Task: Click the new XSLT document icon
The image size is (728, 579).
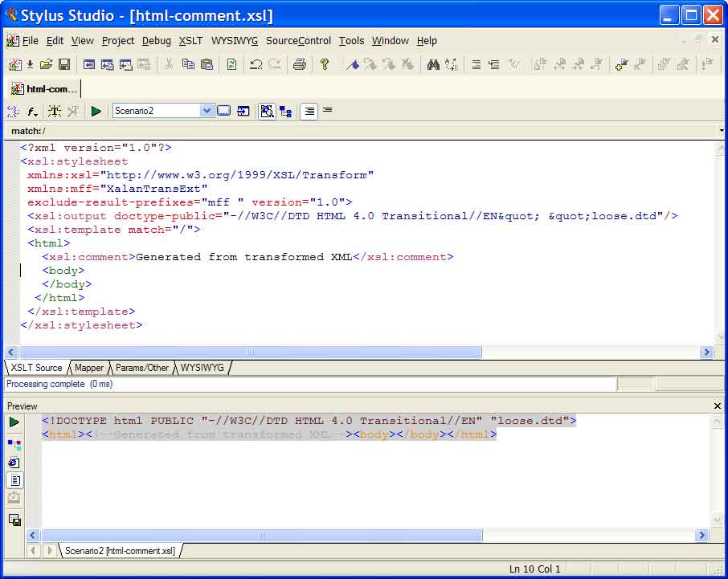Action: [x=14, y=64]
